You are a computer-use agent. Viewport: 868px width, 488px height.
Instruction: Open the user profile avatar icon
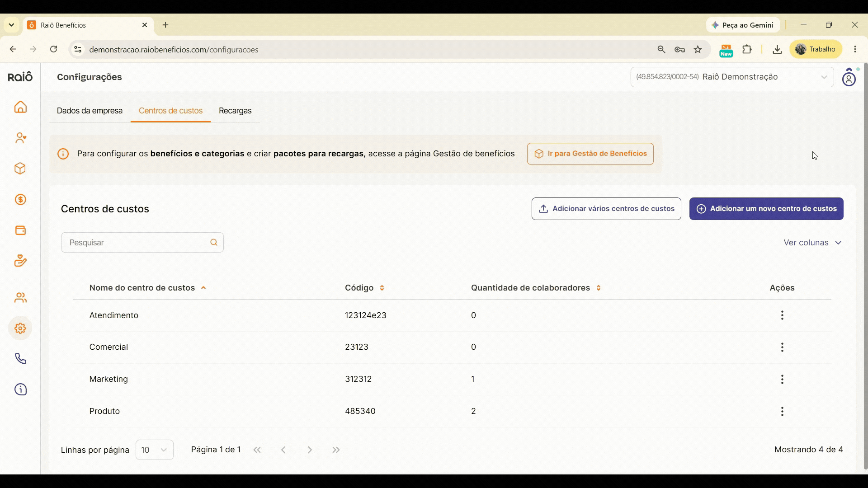849,77
